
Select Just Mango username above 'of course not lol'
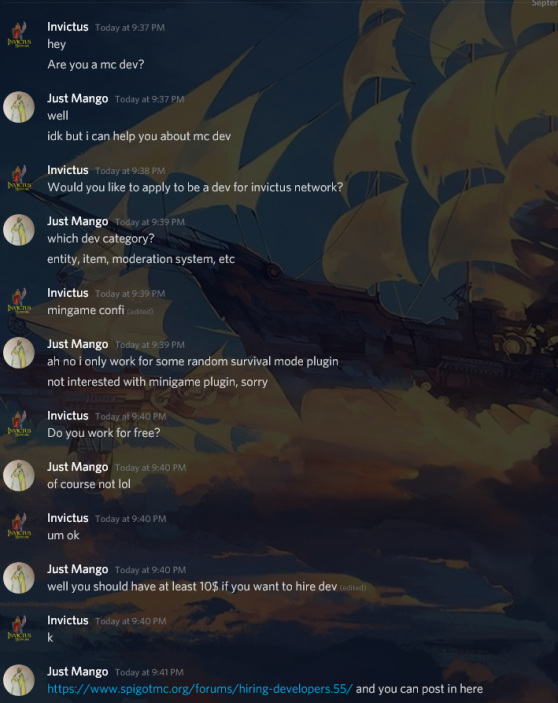[x=78, y=467]
